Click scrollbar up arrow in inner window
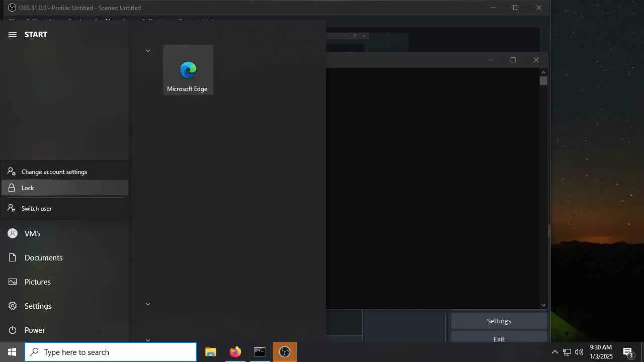 coord(543,72)
